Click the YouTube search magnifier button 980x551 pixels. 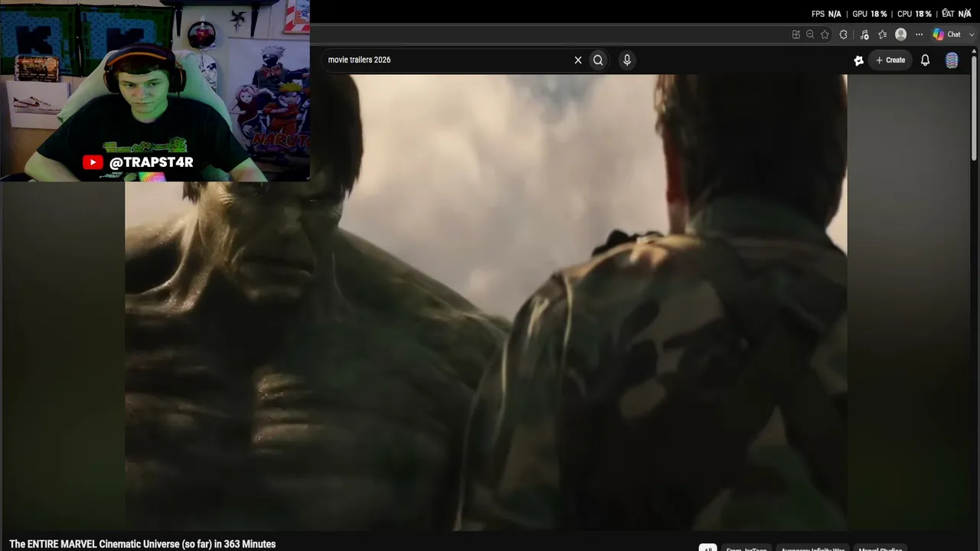pyautogui.click(x=598, y=60)
